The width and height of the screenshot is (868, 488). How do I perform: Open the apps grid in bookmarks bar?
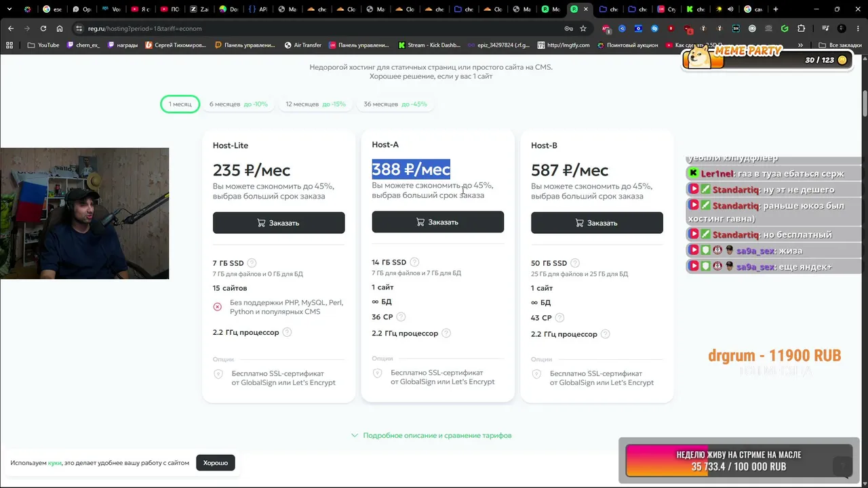(x=9, y=45)
